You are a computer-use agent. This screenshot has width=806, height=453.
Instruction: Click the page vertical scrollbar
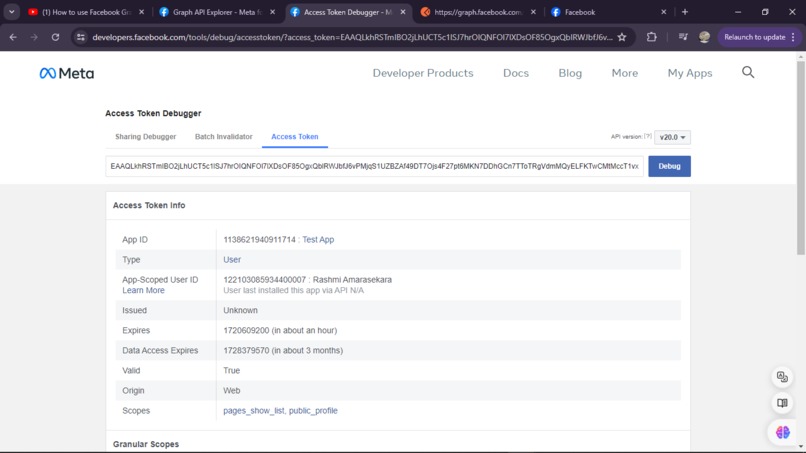click(800, 157)
